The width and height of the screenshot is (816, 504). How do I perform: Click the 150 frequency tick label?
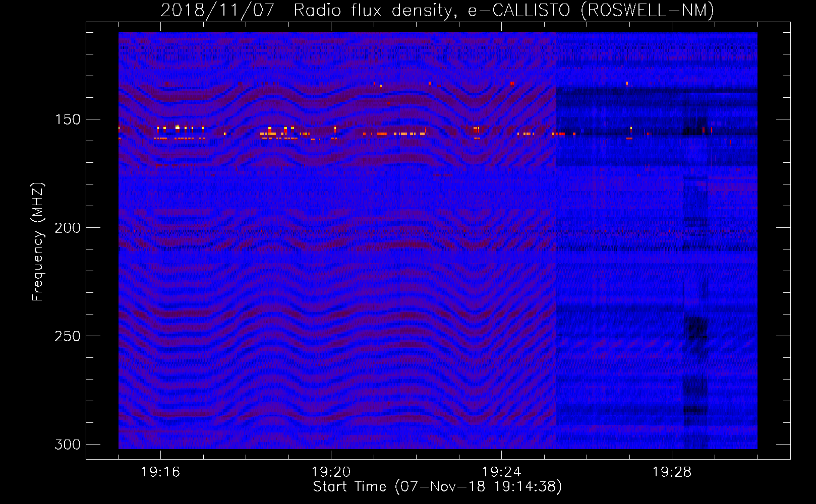click(x=68, y=119)
